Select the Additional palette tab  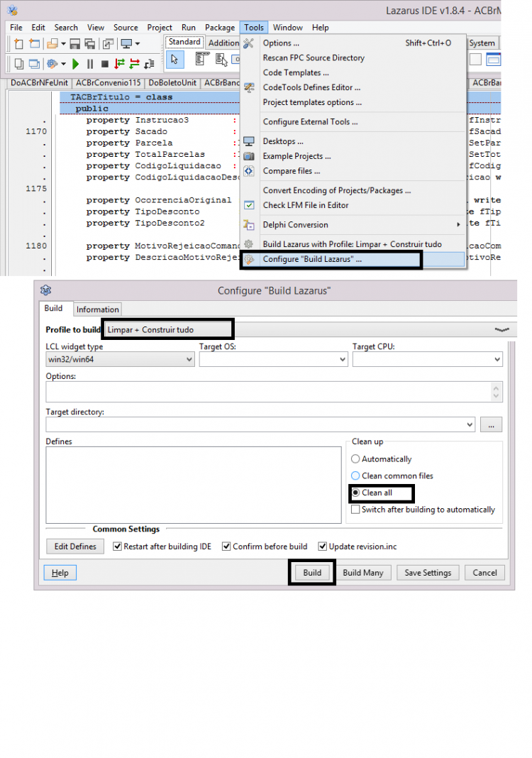coord(223,43)
